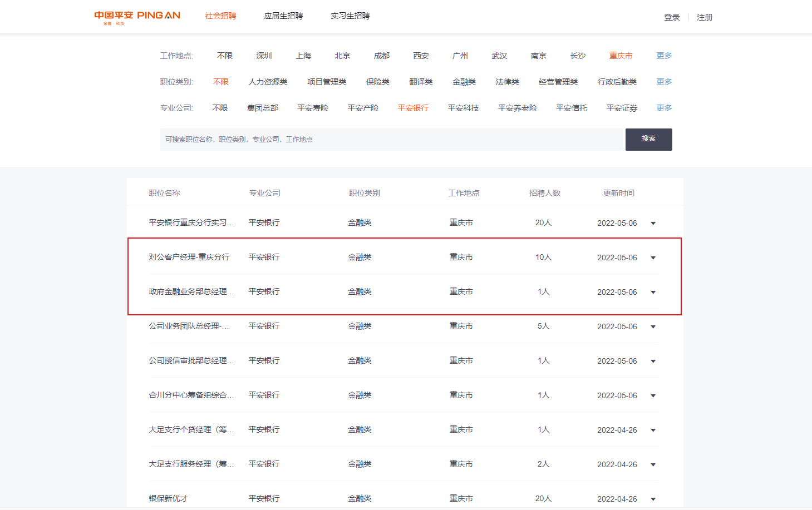The width and height of the screenshot is (812, 510).
Task: Select 不限 for 工作地点 filter
Action: pos(225,56)
